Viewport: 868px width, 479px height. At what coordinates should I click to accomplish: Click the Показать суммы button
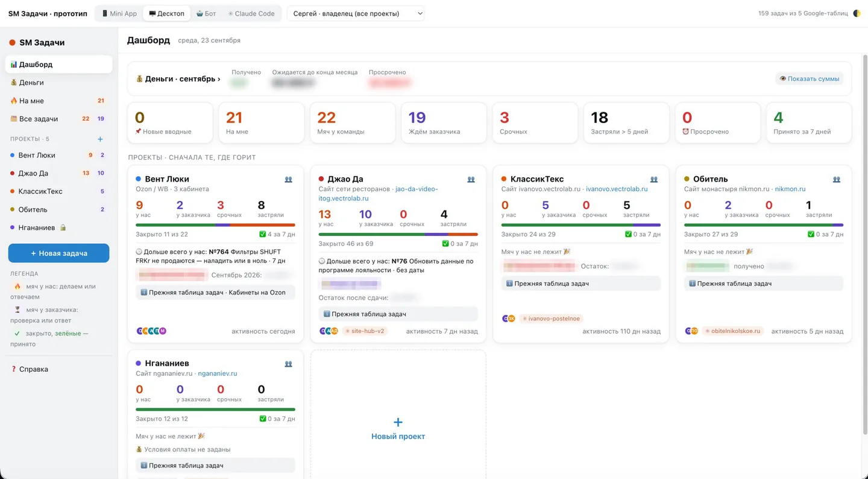(809, 78)
